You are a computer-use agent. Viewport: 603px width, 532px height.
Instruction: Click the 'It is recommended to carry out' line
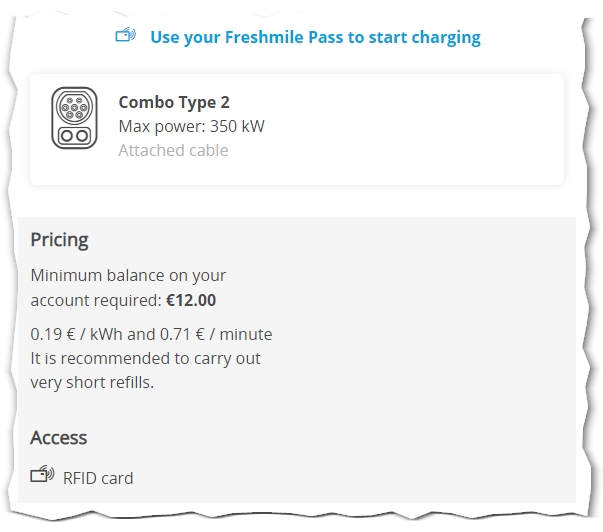tap(145, 359)
